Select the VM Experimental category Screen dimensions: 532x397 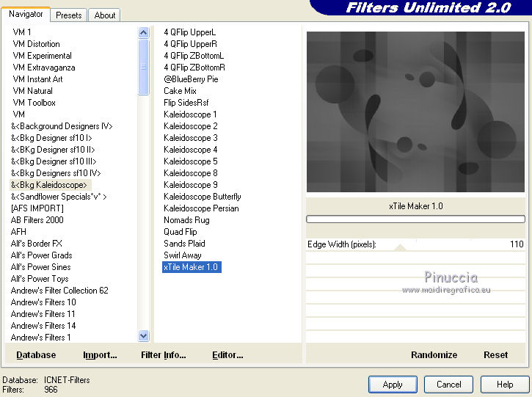pos(42,56)
